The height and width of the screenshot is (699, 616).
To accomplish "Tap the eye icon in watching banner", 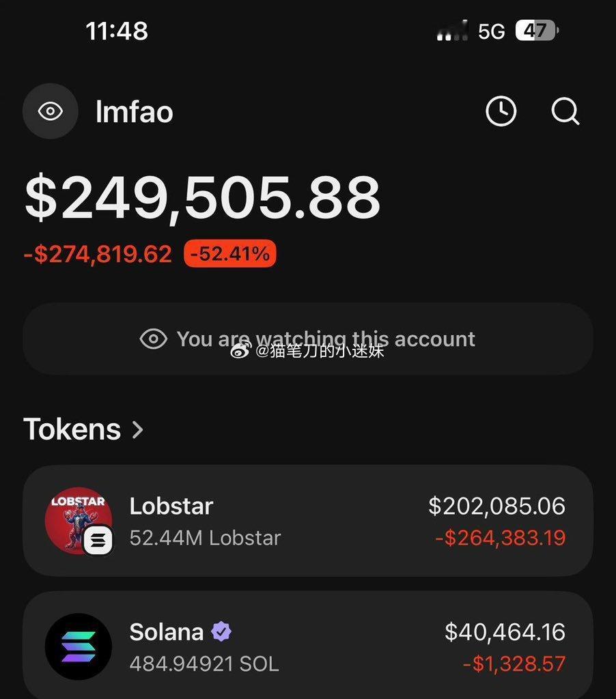I will coord(153,339).
